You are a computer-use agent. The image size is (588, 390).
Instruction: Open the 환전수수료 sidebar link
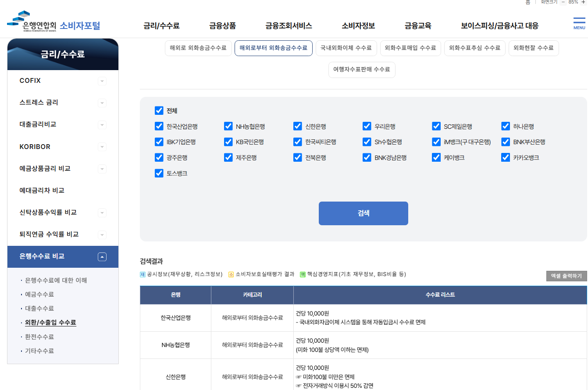pos(39,337)
